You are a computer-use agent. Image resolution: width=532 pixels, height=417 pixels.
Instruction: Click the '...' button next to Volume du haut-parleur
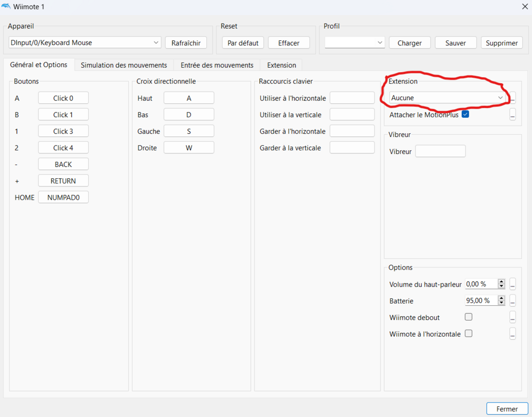513,284
